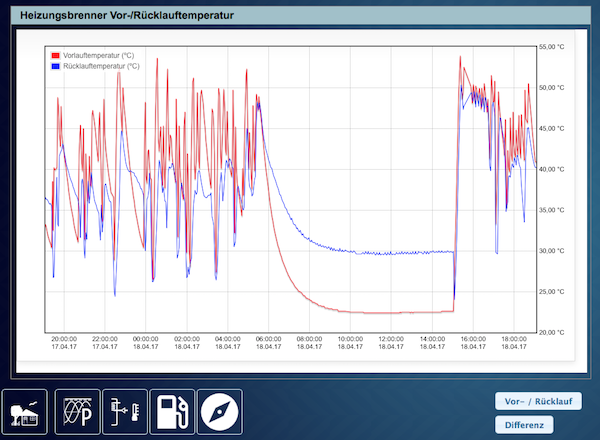Screen dimensions: 600x440
Task: Click the 45,00 °C axis label
Action: click(x=551, y=129)
